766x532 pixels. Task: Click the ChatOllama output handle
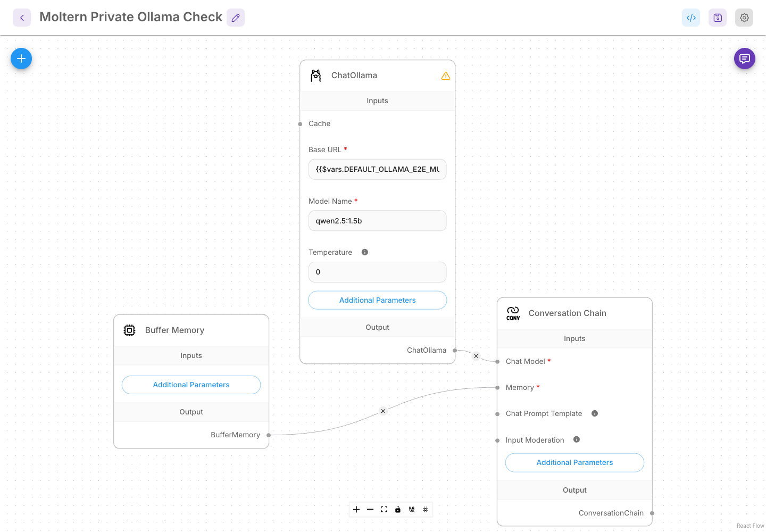(455, 350)
